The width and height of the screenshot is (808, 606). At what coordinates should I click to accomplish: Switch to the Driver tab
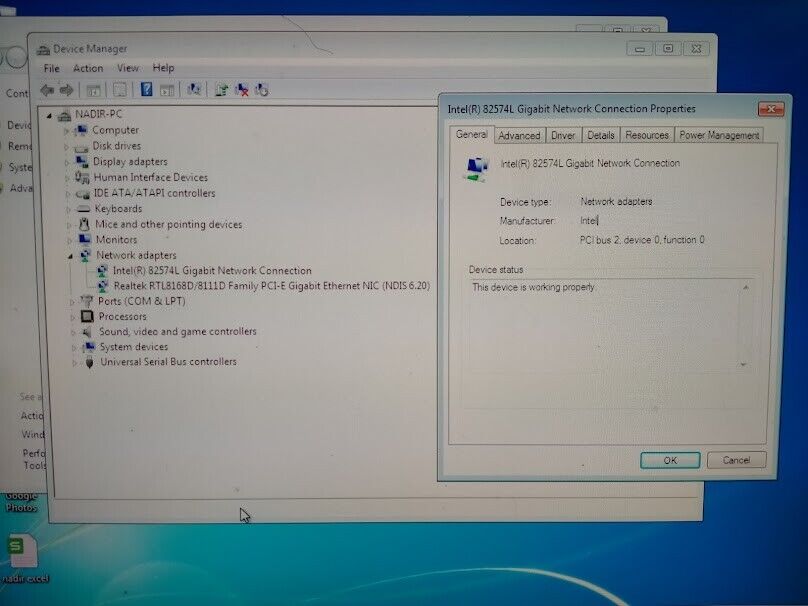563,136
